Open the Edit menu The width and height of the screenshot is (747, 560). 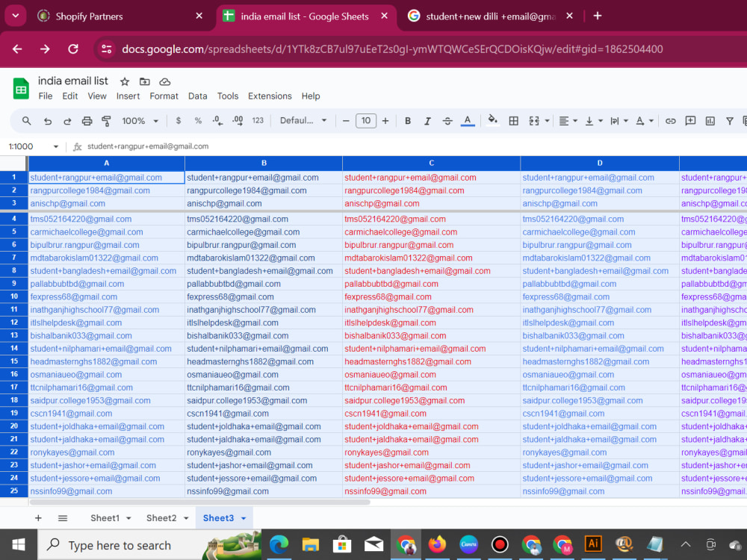(70, 96)
